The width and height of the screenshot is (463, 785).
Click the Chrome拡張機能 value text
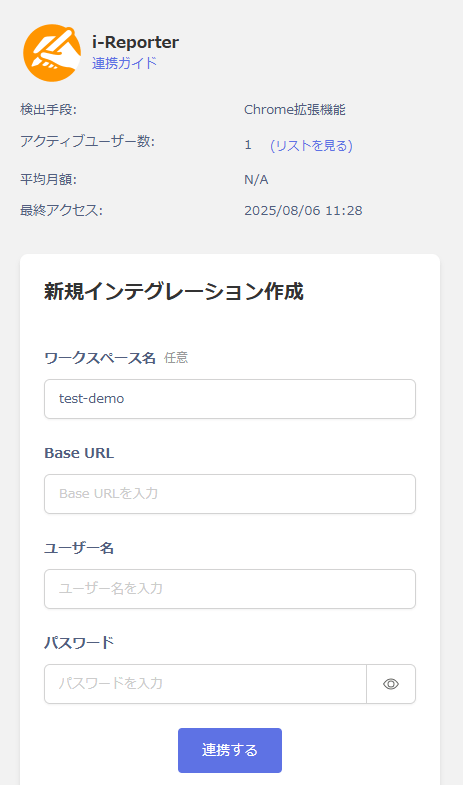click(295, 110)
